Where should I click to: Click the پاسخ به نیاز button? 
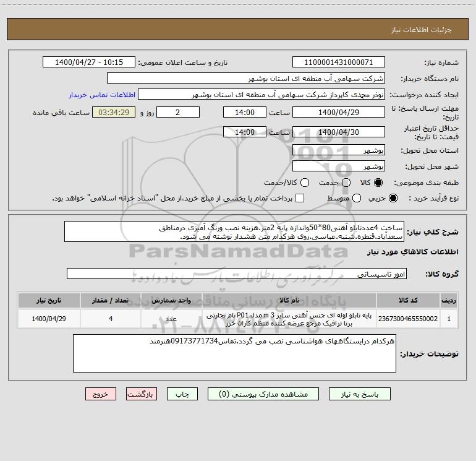tap(360, 394)
